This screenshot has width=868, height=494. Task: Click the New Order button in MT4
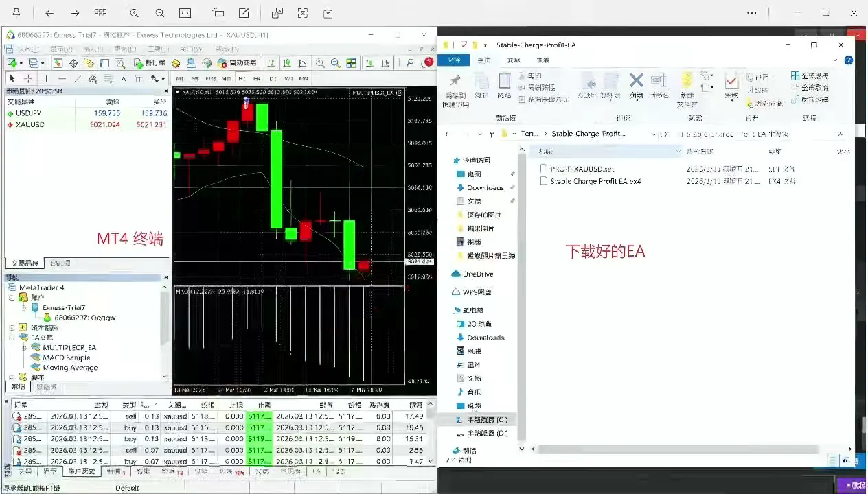tap(151, 62)
